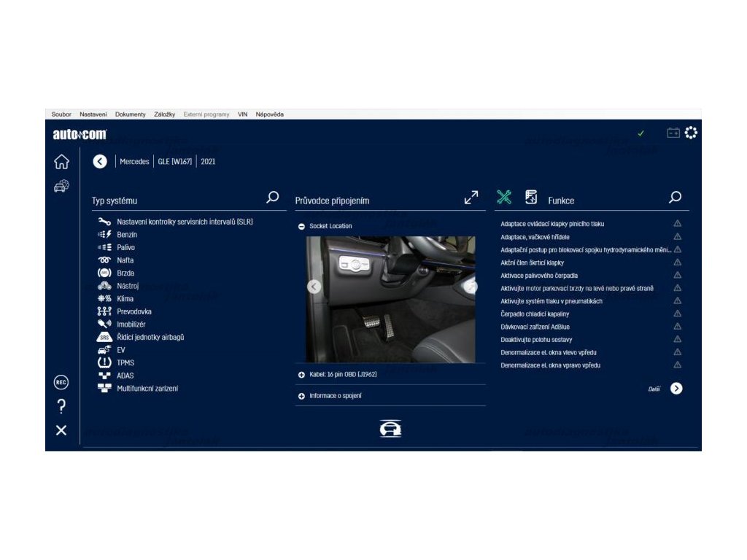Open the spinning settings wheel icon

(x=691, y=133)
